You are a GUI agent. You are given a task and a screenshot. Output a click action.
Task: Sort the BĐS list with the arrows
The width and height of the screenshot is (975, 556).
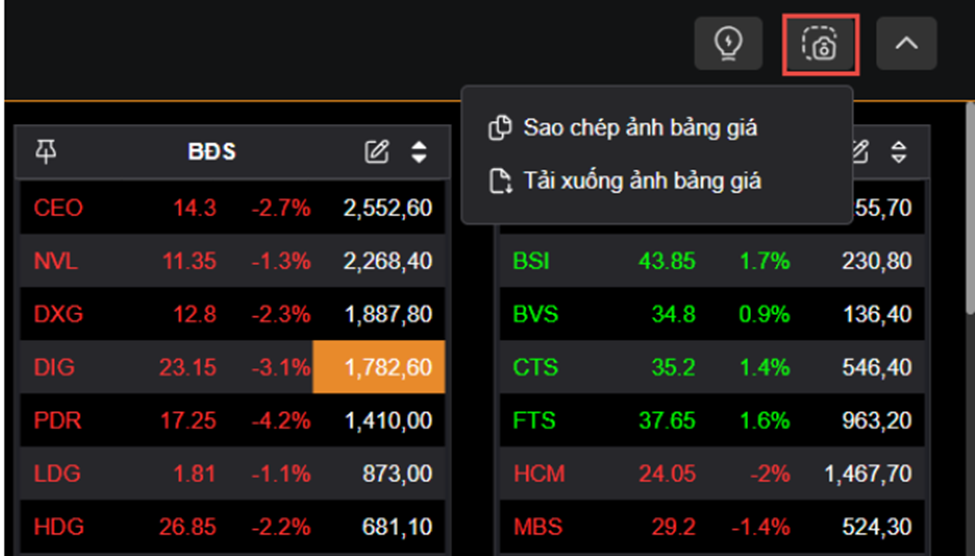click(x=419, y=151)
